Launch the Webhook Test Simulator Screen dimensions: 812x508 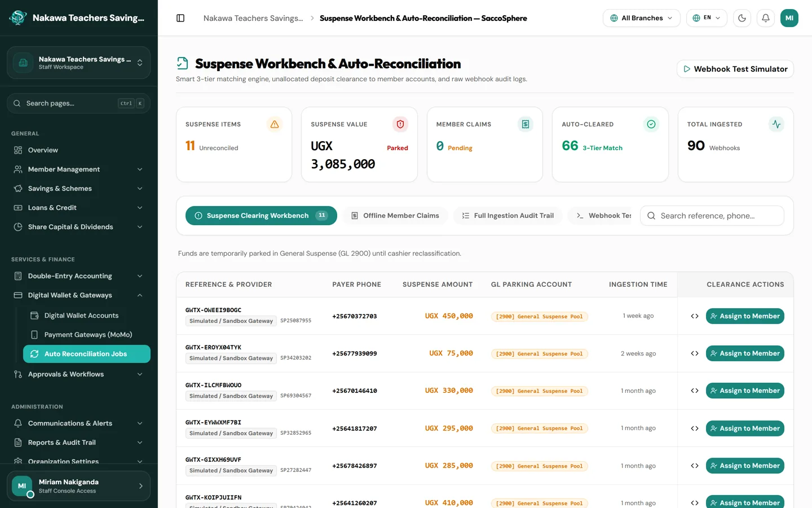pos(735,69)
